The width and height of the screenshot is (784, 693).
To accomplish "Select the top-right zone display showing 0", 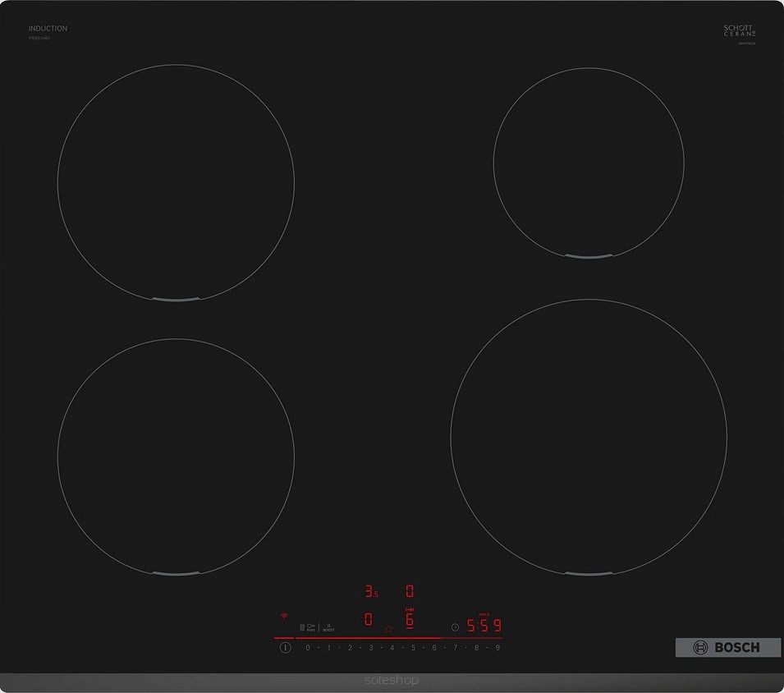I will pyautogui.click(x=409, y=591).
